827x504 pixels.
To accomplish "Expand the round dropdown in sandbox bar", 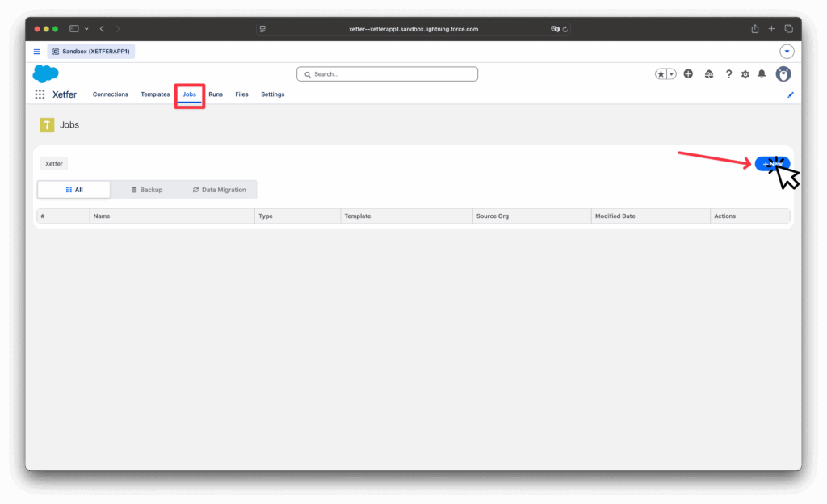I will (787, 52).
